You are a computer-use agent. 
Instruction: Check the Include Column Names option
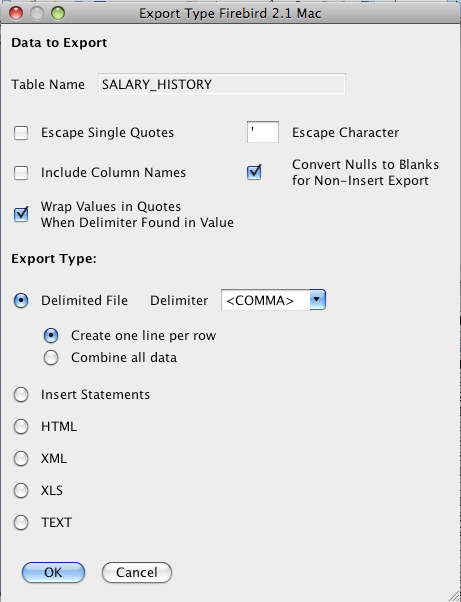[21, 173]
